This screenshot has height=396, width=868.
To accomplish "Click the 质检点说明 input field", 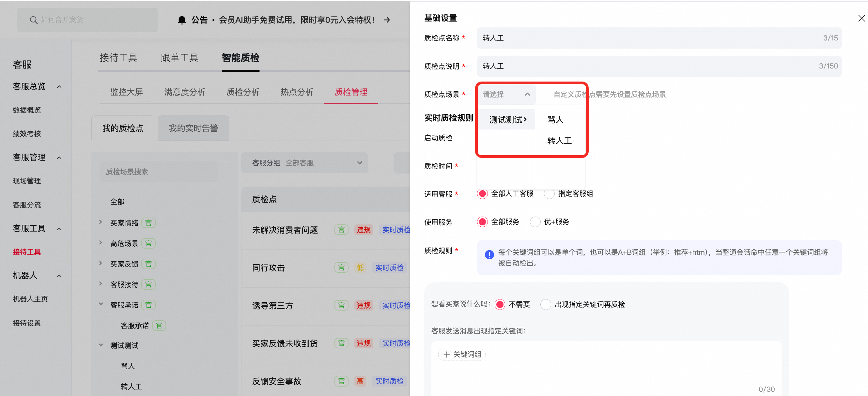I will tap(659, 66).
